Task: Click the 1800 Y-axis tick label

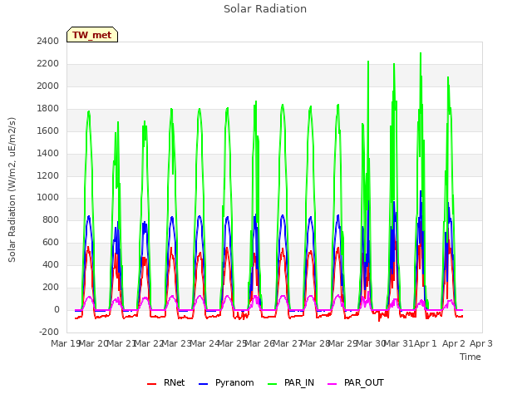Action: click(x=48, y=108)
